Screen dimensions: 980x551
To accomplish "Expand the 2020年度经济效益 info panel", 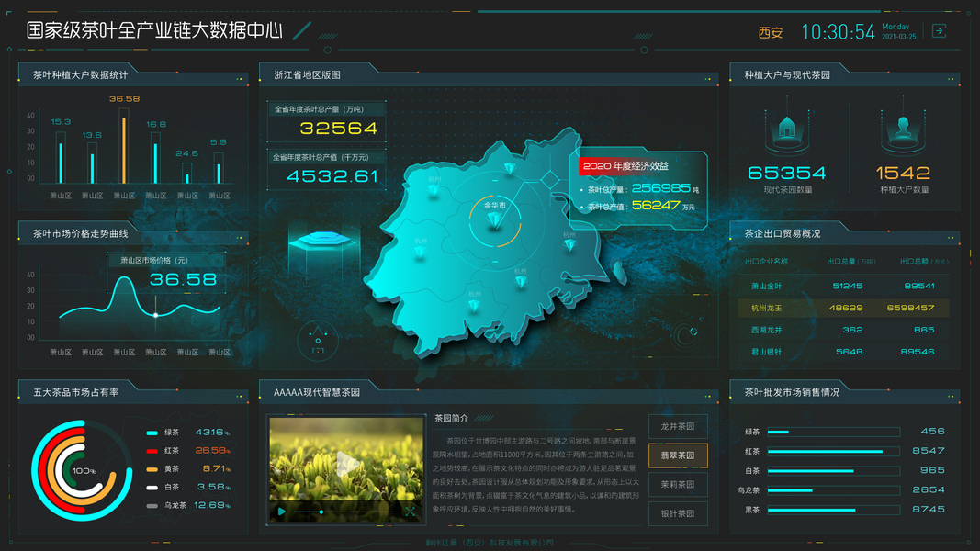I will 625,167.
